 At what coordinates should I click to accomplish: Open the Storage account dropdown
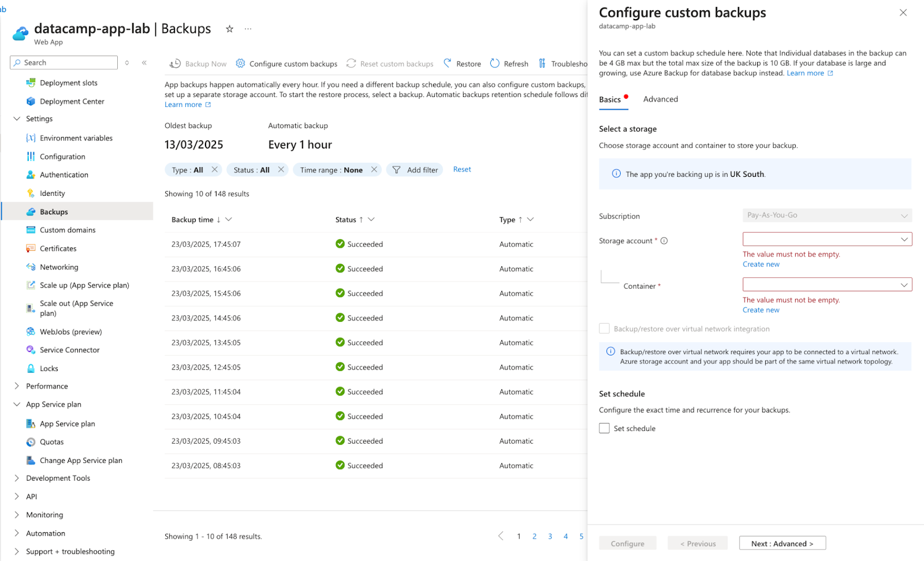click(x=827, y=239)
